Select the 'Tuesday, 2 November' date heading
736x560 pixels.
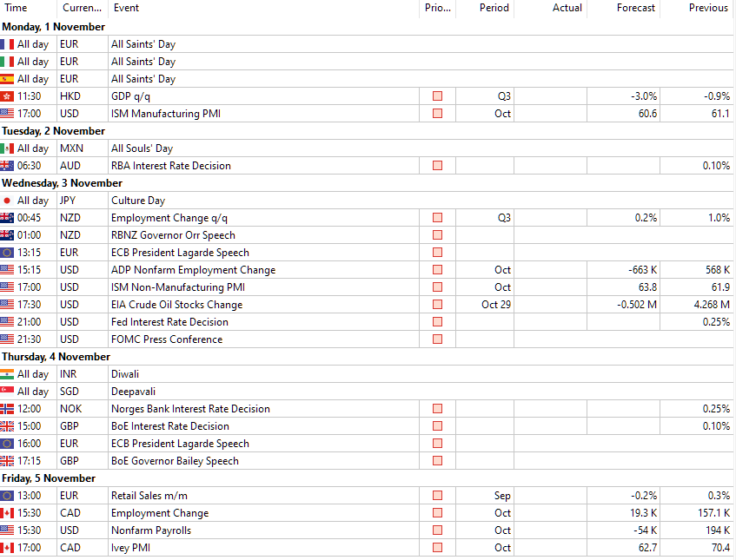(x=54, y=131)
